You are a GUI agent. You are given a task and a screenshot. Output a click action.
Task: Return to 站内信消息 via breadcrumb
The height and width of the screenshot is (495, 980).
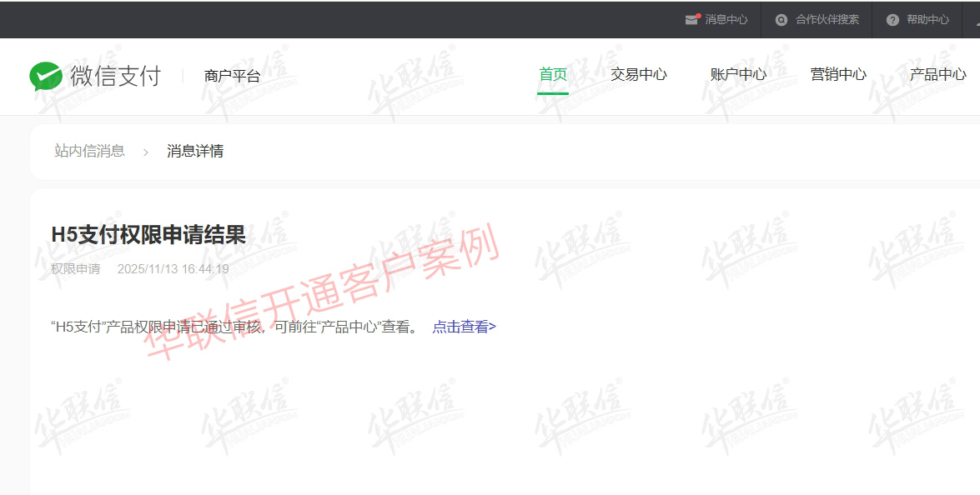click(89, 151)
